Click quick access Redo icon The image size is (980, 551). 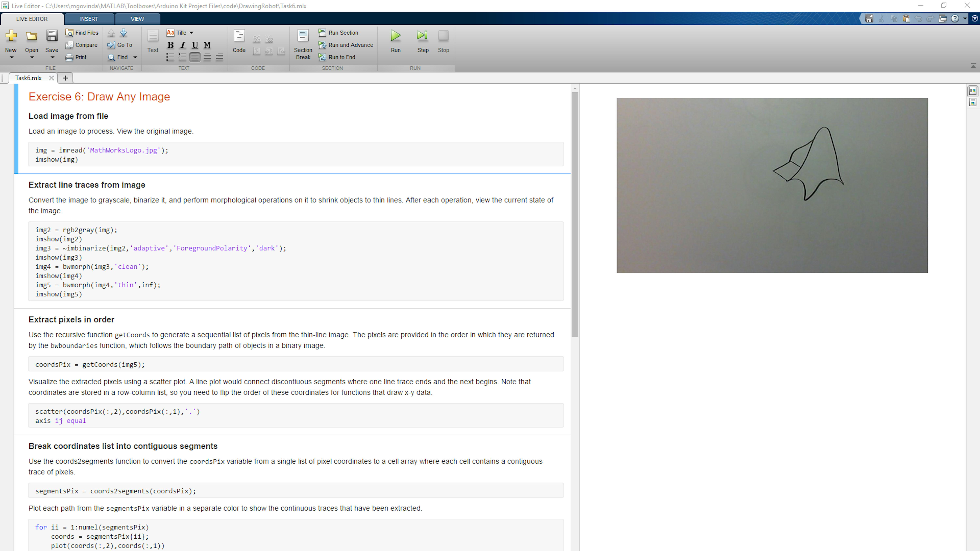pos(931,18)
